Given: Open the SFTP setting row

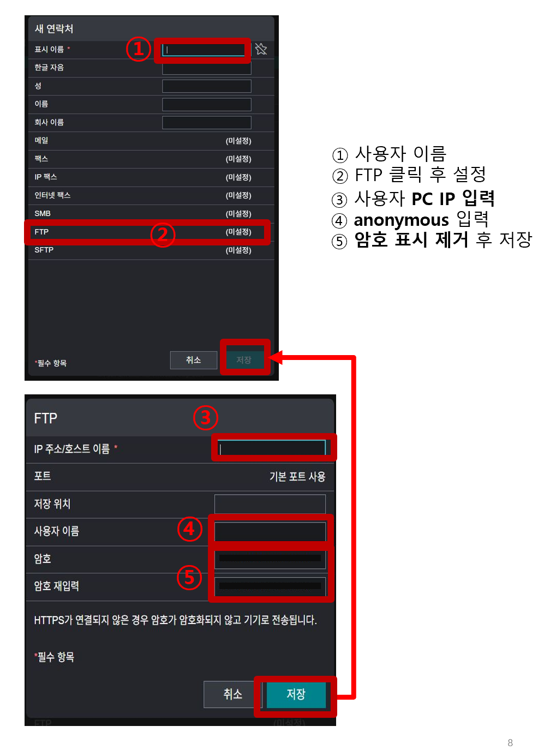Looking at the screenshot, I should (151, 250).
